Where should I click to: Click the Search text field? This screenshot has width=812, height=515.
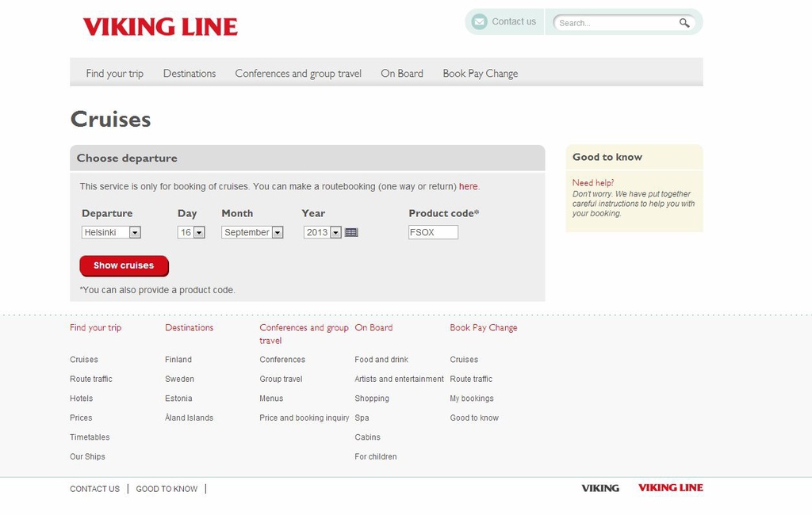[x=616, y=23]
